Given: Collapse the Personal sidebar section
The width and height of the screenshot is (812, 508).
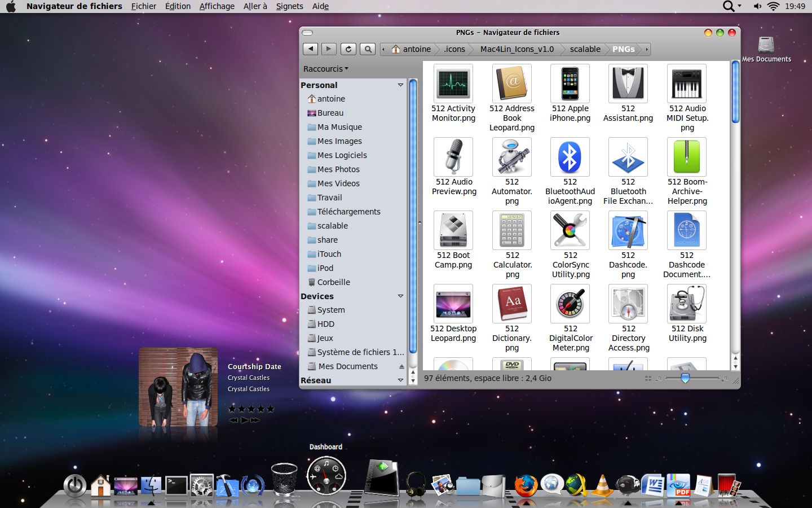Looking at the screenshot, I should point(400,85).
